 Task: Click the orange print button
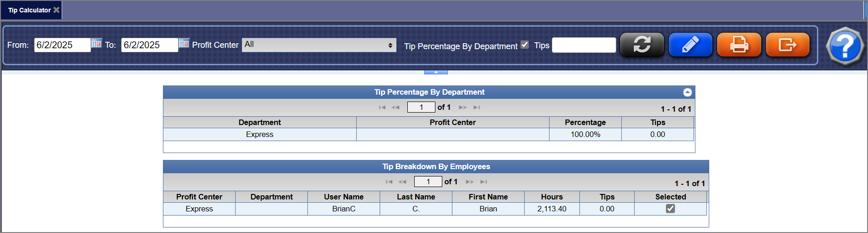pos(739,45)
